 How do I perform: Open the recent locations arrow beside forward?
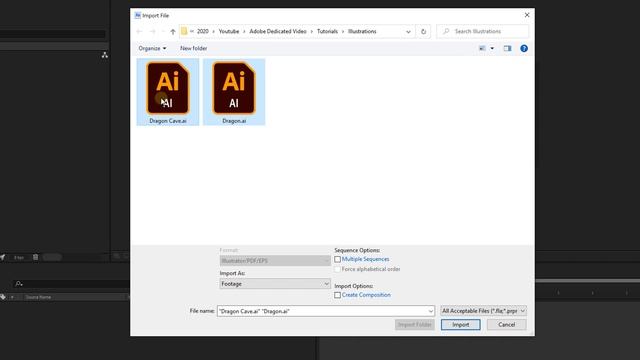click(163, 31)
